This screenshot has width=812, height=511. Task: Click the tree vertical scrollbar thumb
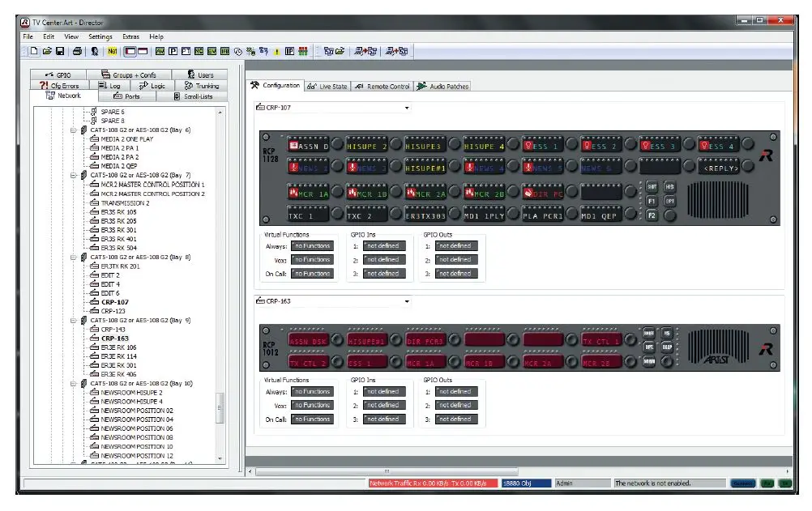click(220, 408)
